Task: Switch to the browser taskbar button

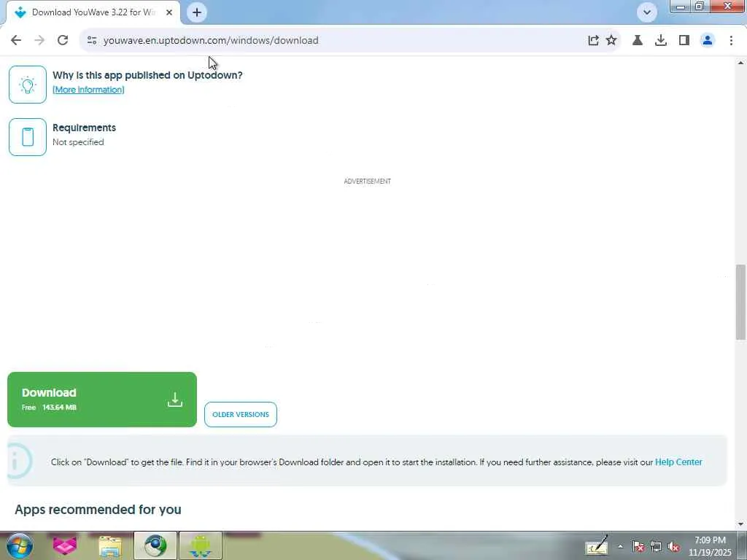Action: coord(155,545)
